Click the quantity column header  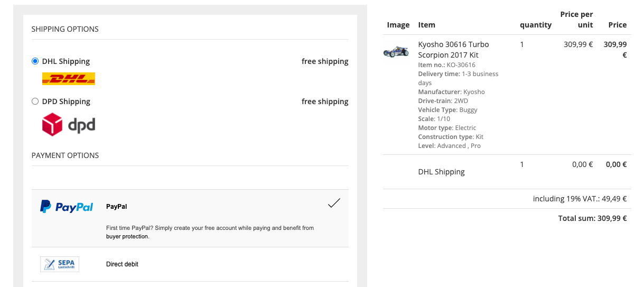tap(535, 25)
